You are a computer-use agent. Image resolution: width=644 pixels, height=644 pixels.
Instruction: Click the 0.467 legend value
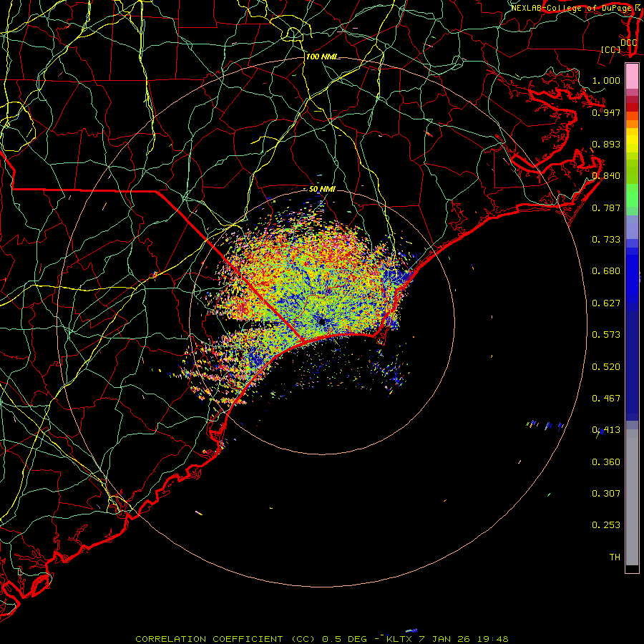[606, 399]
